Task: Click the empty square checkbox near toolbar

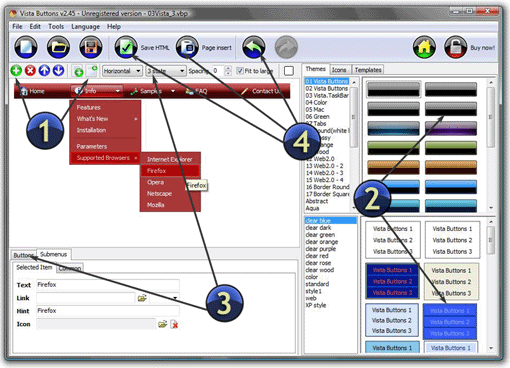Action: (x=289, y=71)
